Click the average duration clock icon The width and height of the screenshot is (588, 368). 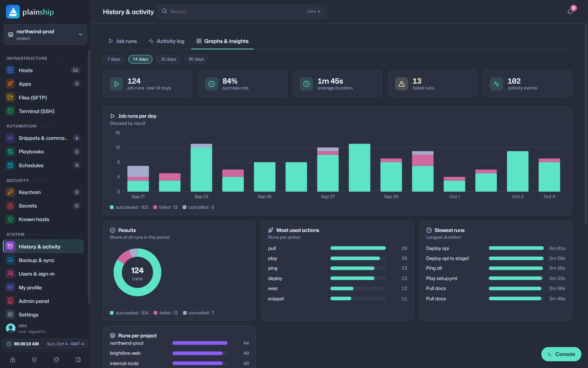click(306, 84)
